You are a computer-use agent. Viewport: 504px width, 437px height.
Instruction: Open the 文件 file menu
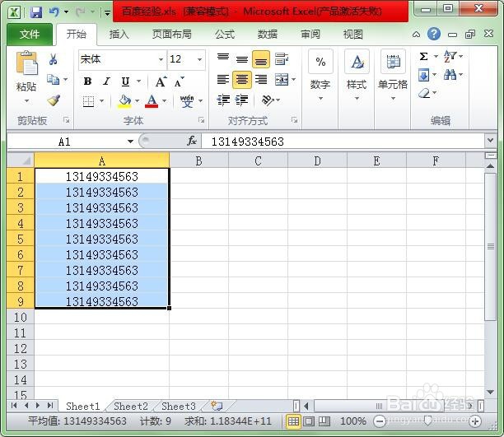(x=30, y=34)
